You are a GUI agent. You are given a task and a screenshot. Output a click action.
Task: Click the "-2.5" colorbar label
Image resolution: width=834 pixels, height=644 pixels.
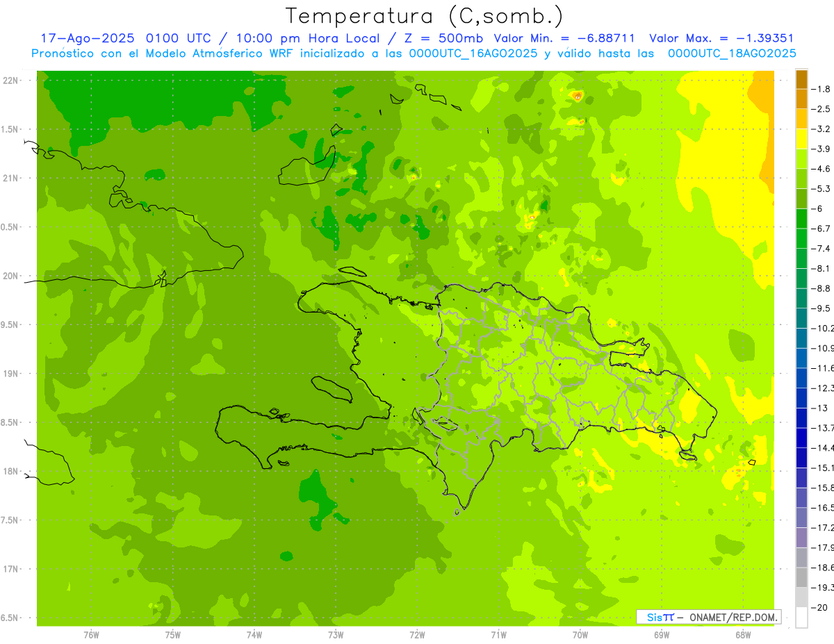coord(822,109)
